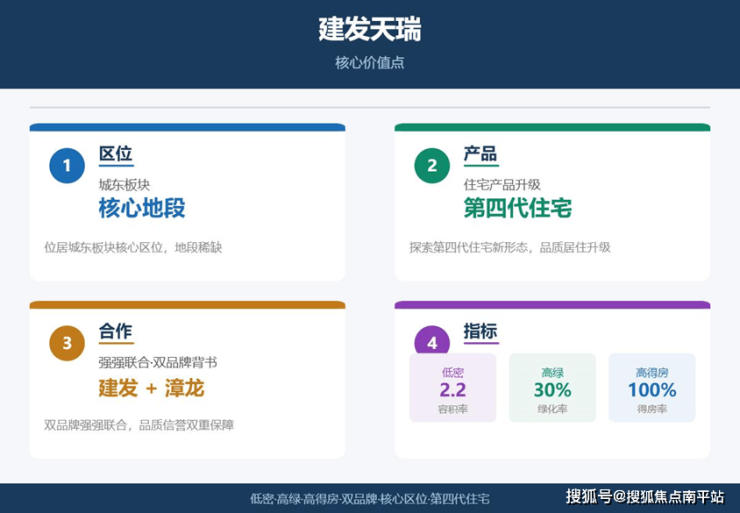Viewport: 740px width, 513px height.
Task: Select the 高得房 100% 得房率 tile
Action: (651, 388)
